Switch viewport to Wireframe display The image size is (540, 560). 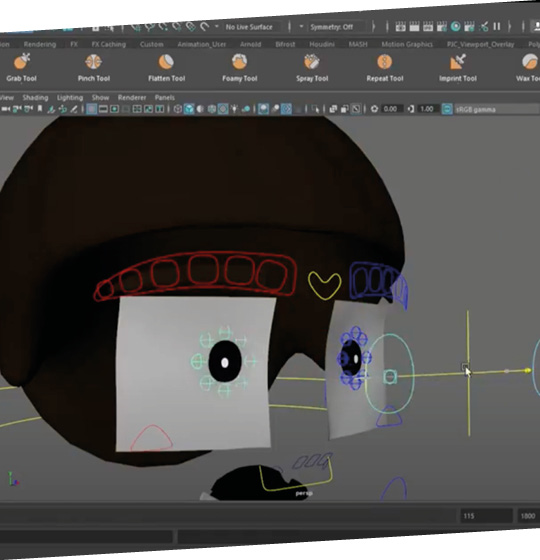[x=178, y=109]
